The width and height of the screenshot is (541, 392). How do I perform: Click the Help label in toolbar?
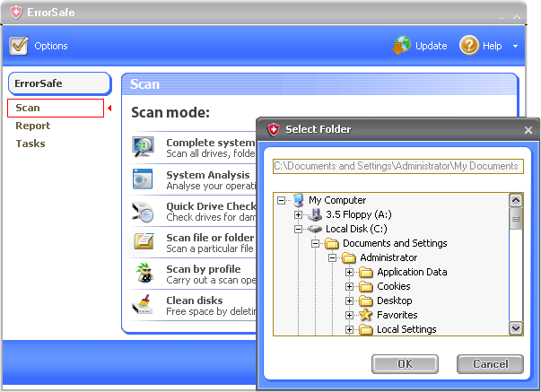[x=492, y=46]
